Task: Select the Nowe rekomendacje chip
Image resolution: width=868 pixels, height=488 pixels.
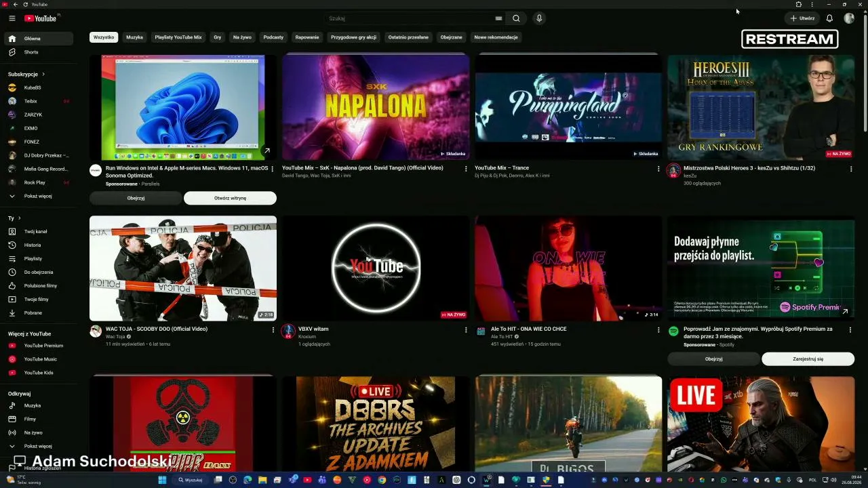Action: click(496, 37)
